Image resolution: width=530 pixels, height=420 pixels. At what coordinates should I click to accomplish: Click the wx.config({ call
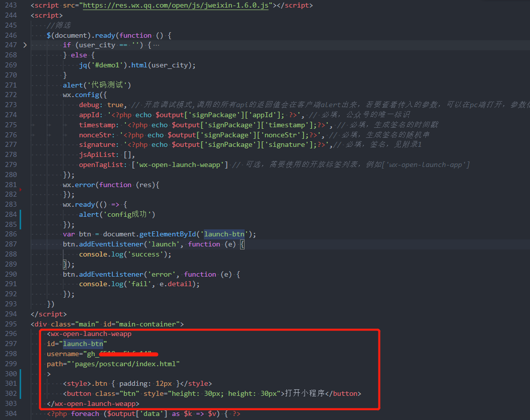click(x=85, y=95)
